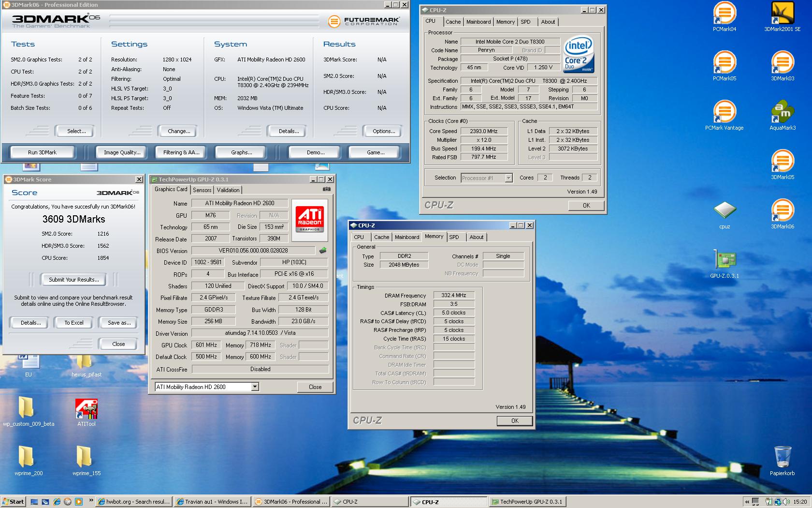Open Cache tab in top CPU-Z window
The width and height of the screenshot is (812, 508).
(453, 22)
